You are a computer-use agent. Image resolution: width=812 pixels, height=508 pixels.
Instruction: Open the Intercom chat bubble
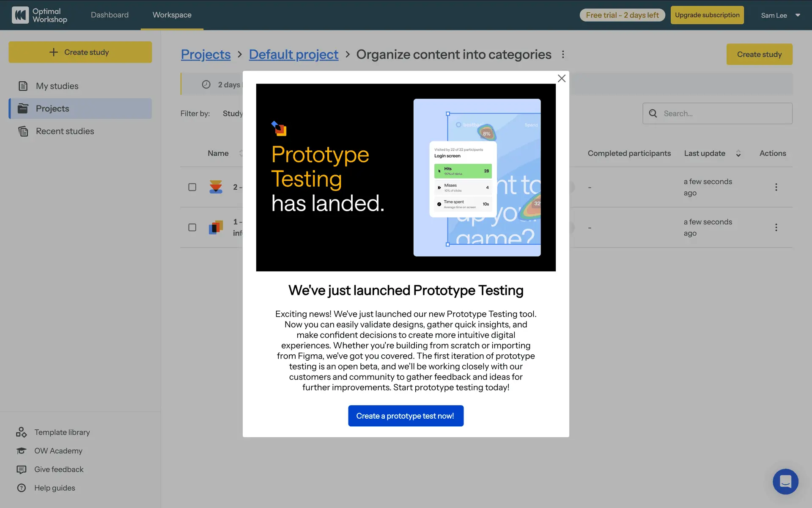point(785,481)
